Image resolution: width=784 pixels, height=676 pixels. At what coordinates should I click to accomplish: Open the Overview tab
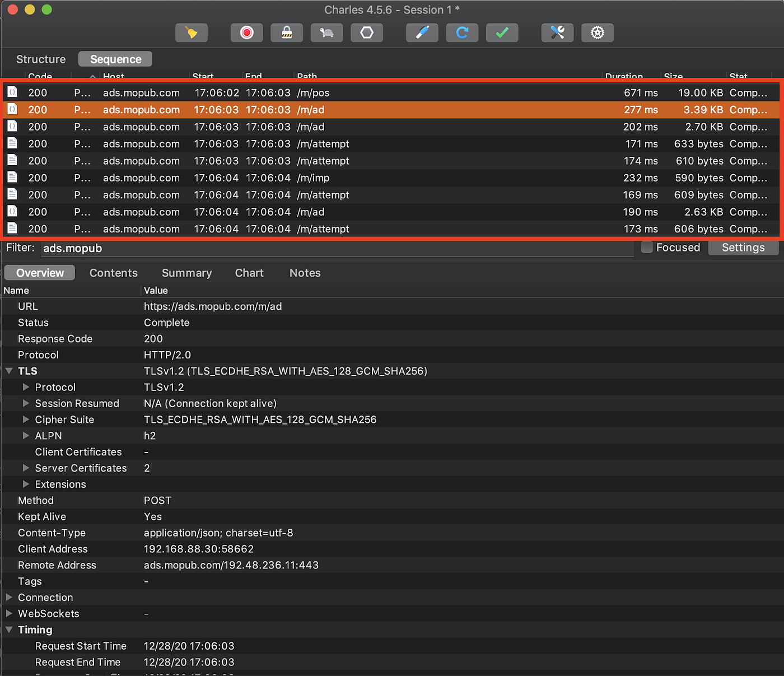(x=40, y=273)
